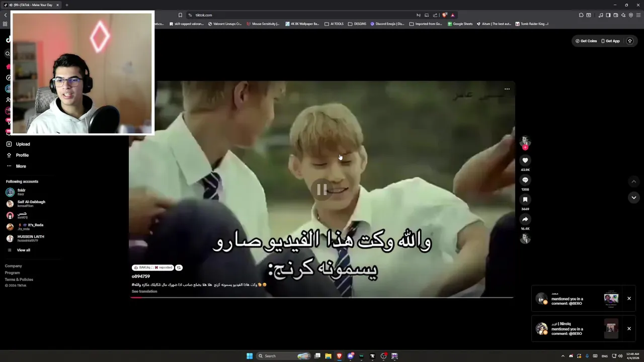Open Brave Rewards triangle icon
Screen dimensions: 644x362
click(452, 15)
